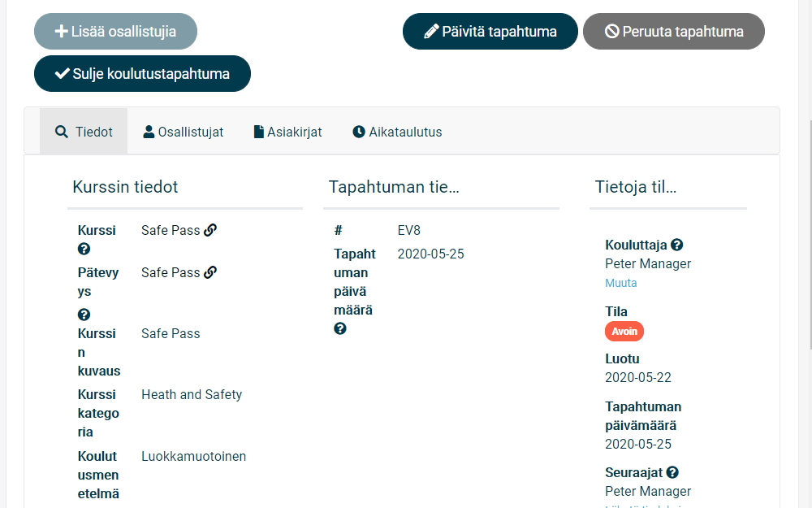Switch to the Osallistujat tab
Viewport: 812px width, 508px height.
click(184, 132)
